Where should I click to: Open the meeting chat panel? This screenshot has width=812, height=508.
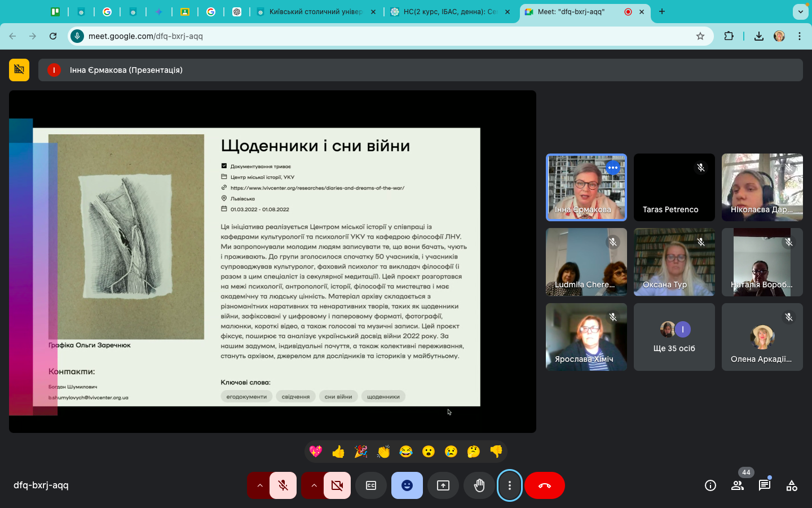(x=765, y=485)
